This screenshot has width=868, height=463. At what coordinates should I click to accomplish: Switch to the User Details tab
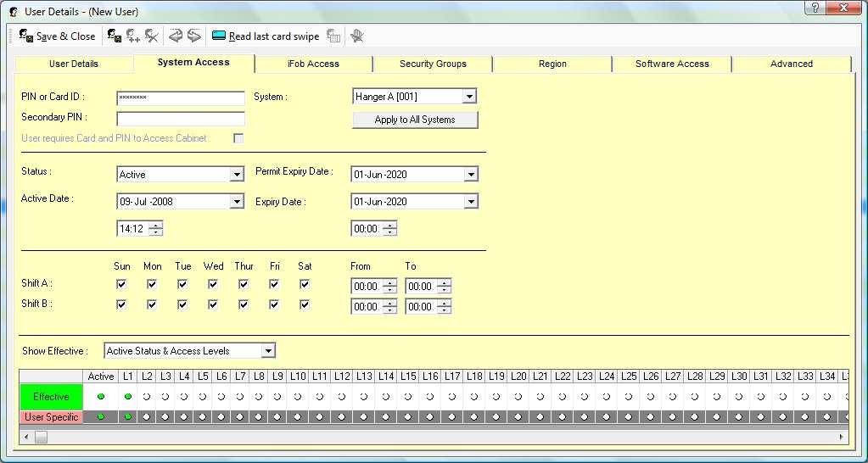click(x=74, y=64)
